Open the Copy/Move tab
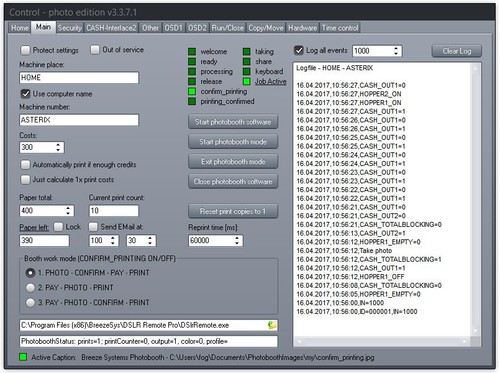This screenshot has width=500, height=373. coord(266,28)
